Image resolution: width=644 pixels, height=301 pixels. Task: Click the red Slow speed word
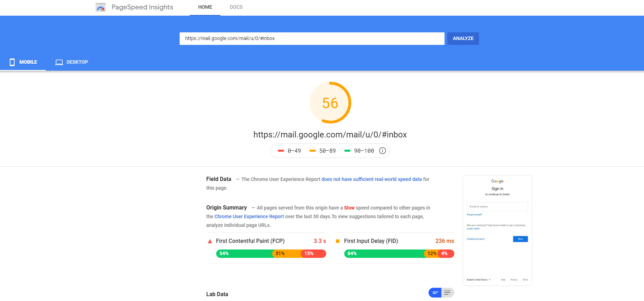(x=349, y=208)
